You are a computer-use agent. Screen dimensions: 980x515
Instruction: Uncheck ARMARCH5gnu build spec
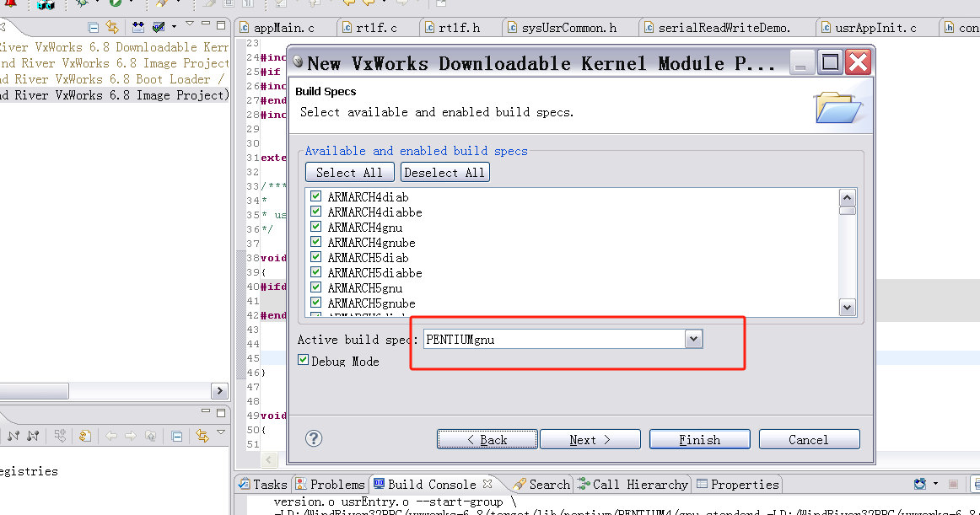point(316,287)
